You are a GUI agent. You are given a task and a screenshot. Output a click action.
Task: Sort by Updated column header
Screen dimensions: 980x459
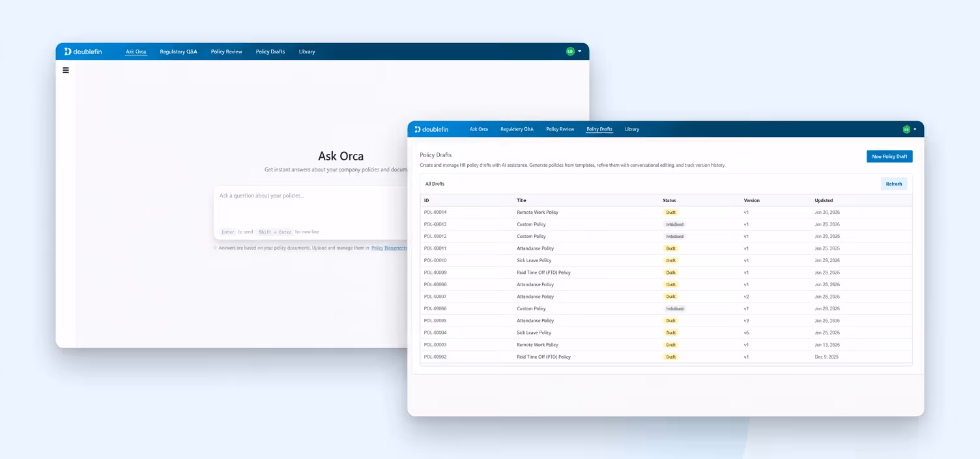[824, 200]
